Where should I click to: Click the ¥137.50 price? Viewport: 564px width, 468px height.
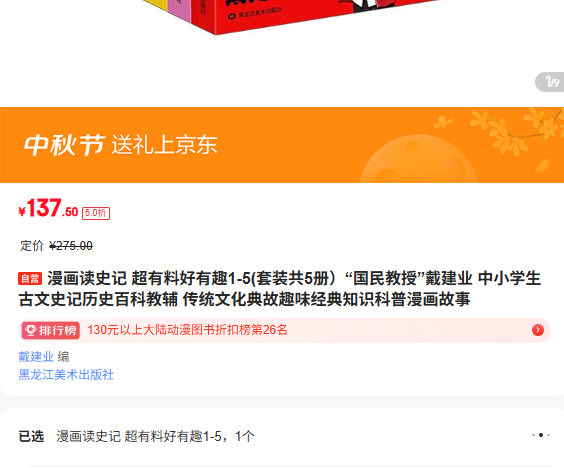(x=48, y=208)
